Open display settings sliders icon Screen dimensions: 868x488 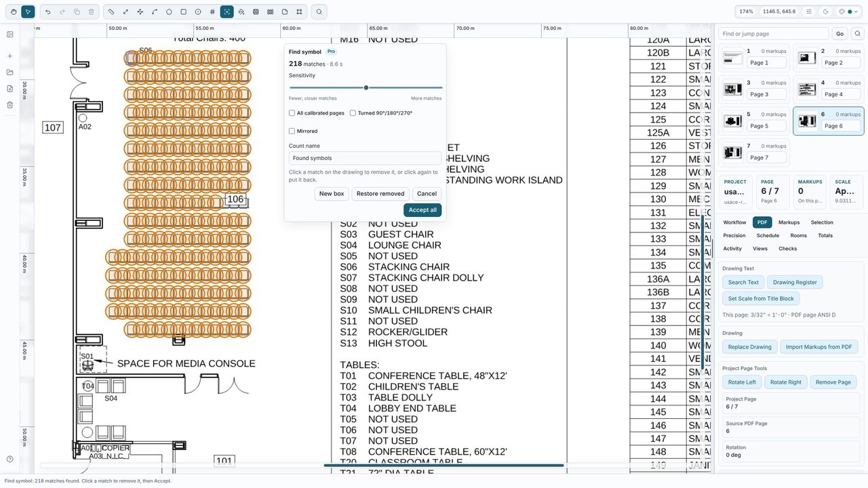click(809, 12)
